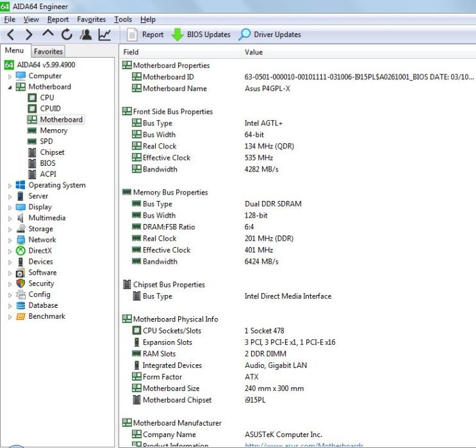Open the Favorites menu in the menu bar

92,19
